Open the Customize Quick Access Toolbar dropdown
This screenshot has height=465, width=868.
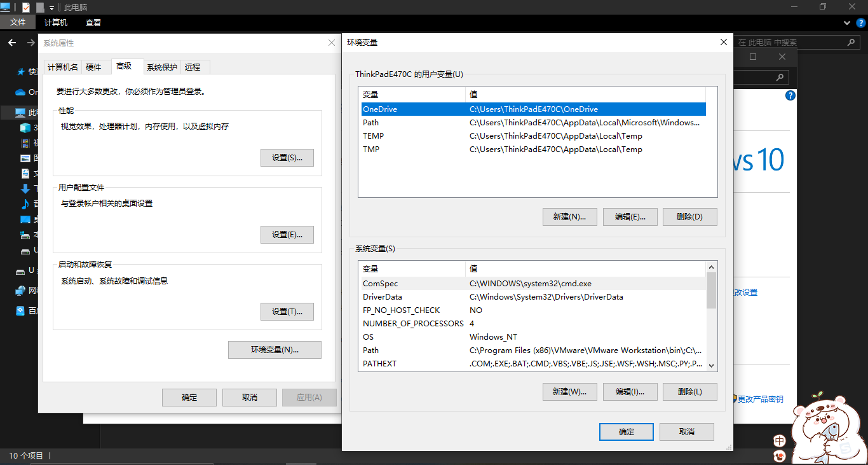point(51,8)
